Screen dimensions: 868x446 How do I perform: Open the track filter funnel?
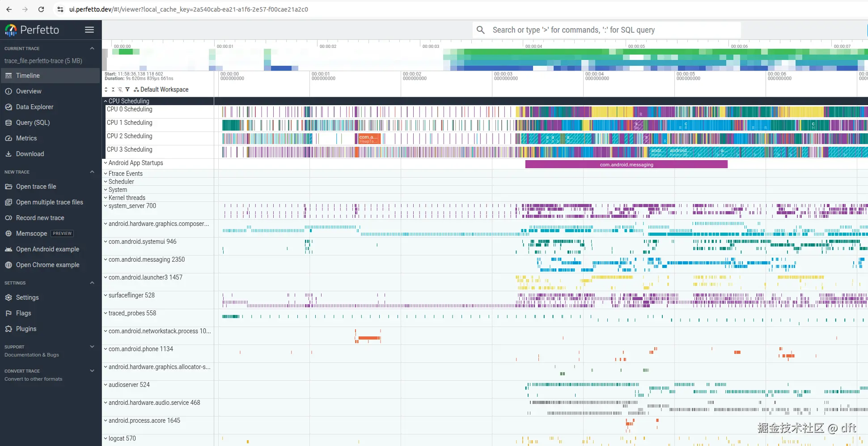tap(127, 89)
